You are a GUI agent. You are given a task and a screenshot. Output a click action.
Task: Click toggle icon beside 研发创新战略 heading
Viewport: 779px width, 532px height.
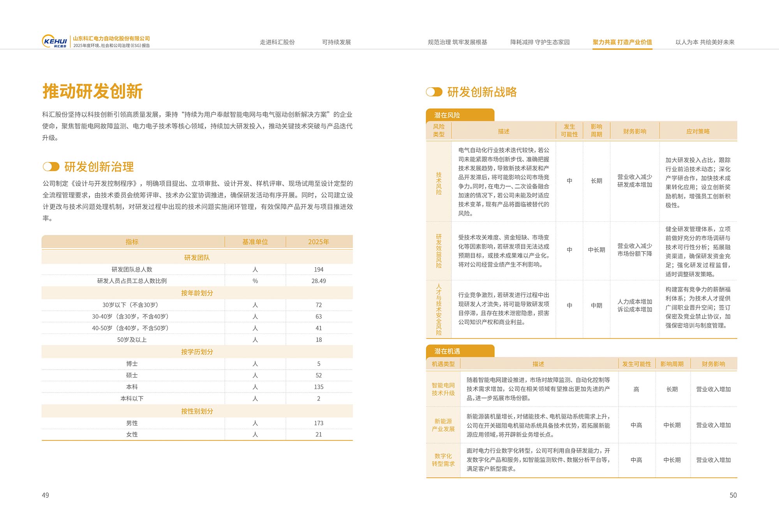[434, 92]
